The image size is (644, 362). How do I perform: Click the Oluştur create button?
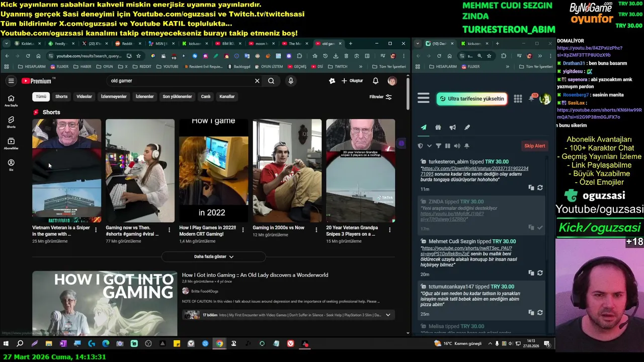tap(352, 81)
